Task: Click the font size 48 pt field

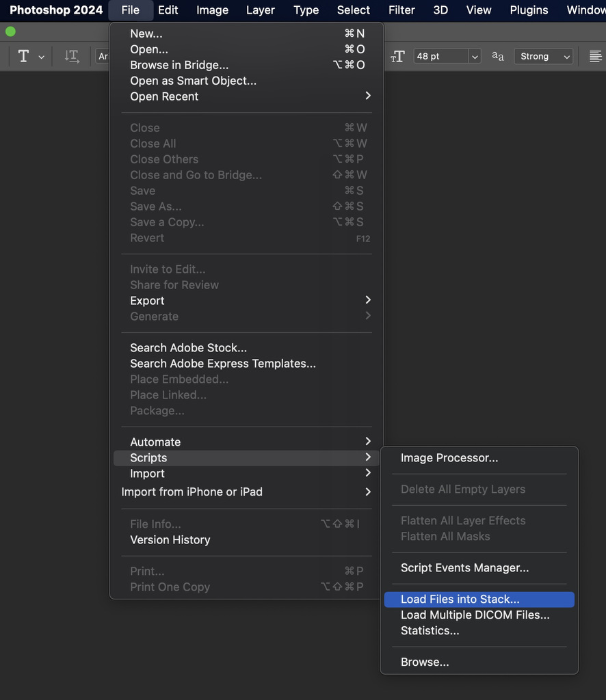Action: click(440, 57)
